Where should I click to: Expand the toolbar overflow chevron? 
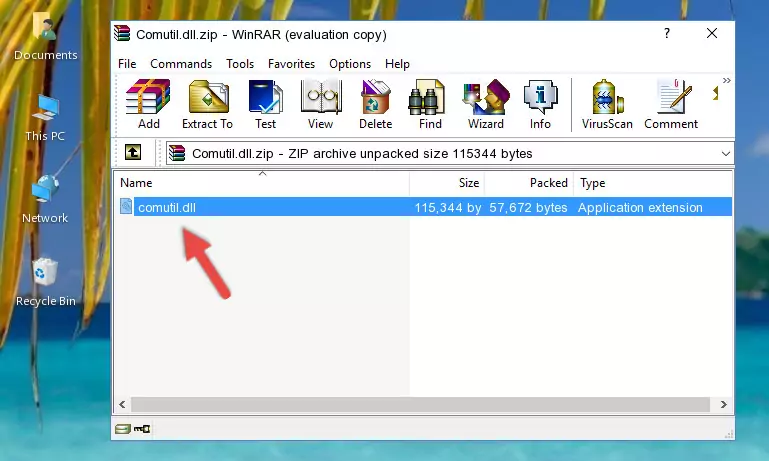(726, 80)
